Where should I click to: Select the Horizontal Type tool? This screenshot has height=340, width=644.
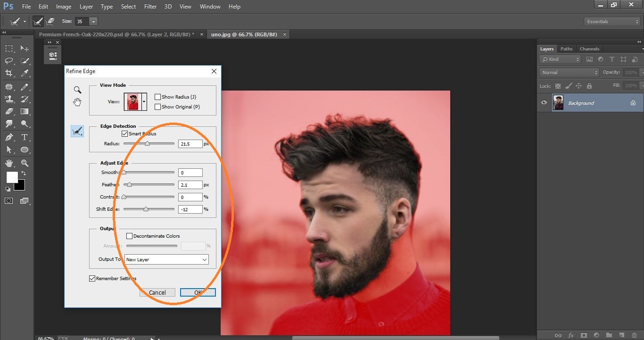[25, 137]
